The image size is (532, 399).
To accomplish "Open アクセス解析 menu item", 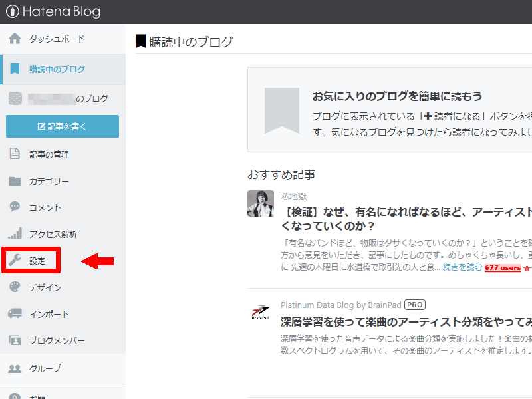I will tap(53, 234).
